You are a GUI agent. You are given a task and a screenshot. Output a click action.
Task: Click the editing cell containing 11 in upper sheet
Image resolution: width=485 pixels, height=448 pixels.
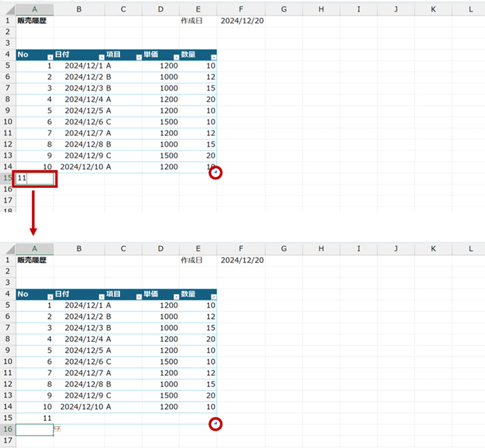35,178
